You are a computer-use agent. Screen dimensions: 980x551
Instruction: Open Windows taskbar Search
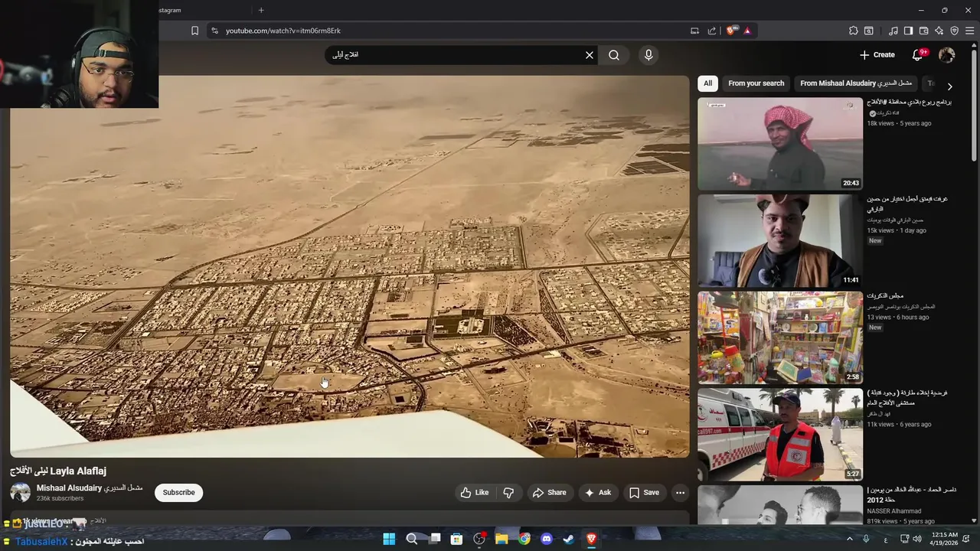[x=412, y=539]
